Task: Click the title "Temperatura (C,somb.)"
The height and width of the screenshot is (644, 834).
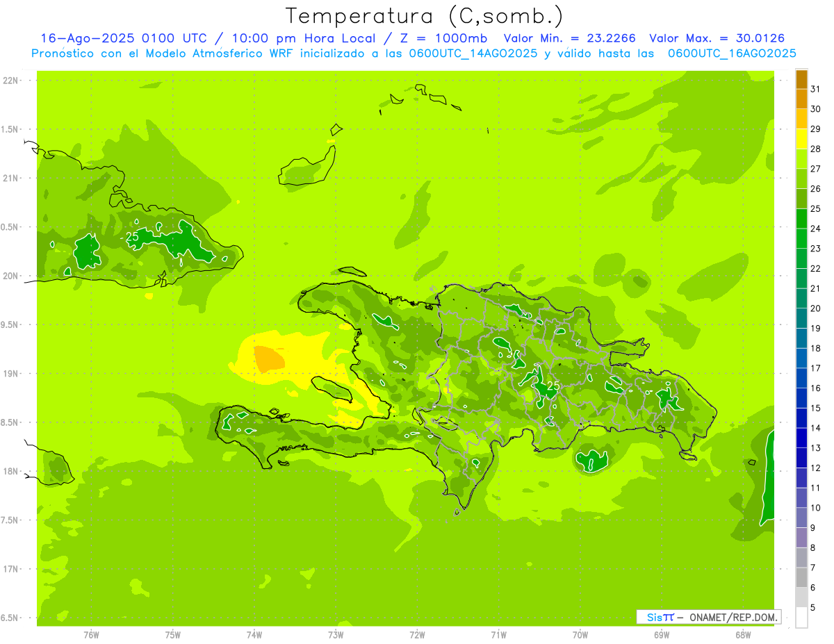Action: point(425,15)
